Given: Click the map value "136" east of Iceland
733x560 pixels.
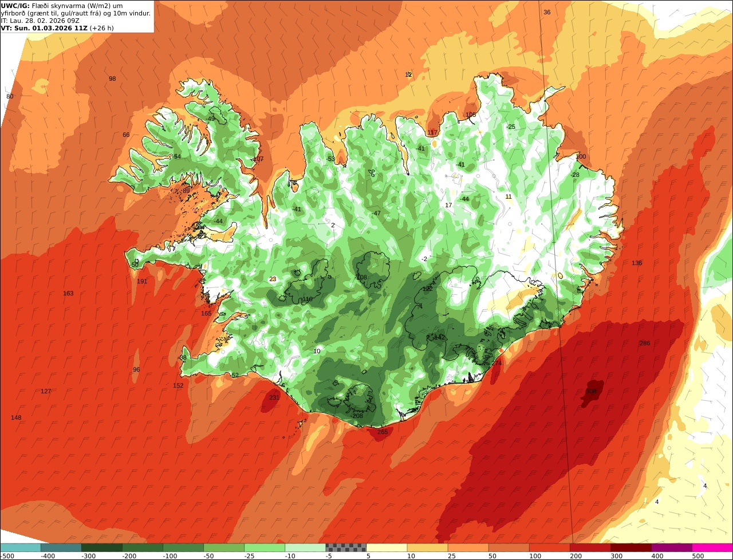Looking at the screenshot, I should tap(637, 263).
